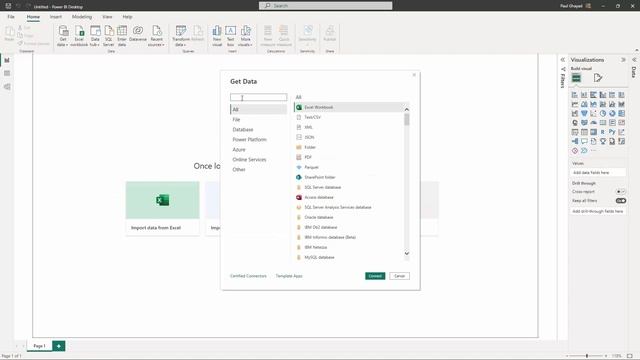Switch to Model view in left sidebar
The height and width of the screenshot is (360, 640).
point(7,87)
